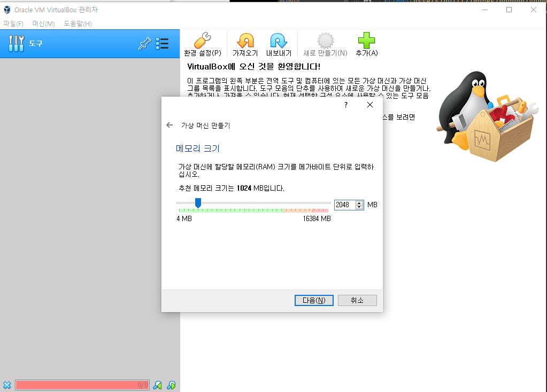547x392 pixels.
Task: Click the 취소 cancel button
Action: coord(357,300)
